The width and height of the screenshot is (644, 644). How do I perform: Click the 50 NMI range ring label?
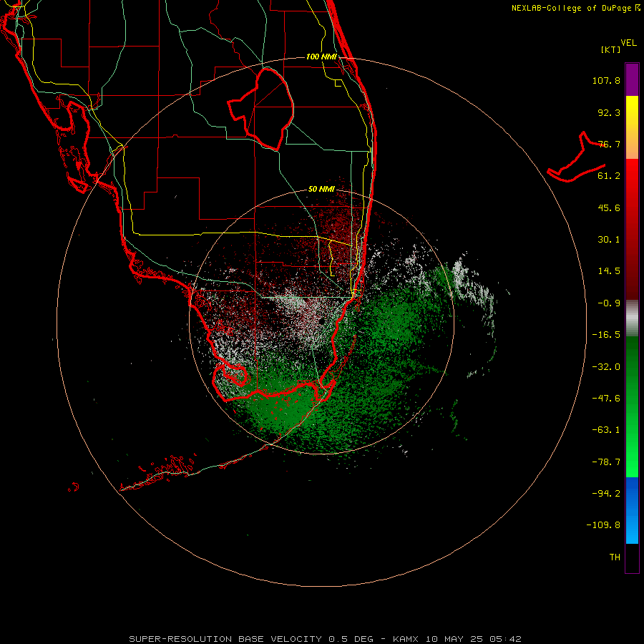click(321, 190)
